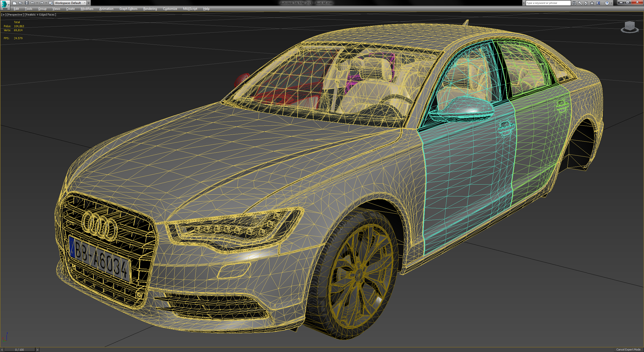Undo the last action

pyautogui.click(x=33, y=3)
